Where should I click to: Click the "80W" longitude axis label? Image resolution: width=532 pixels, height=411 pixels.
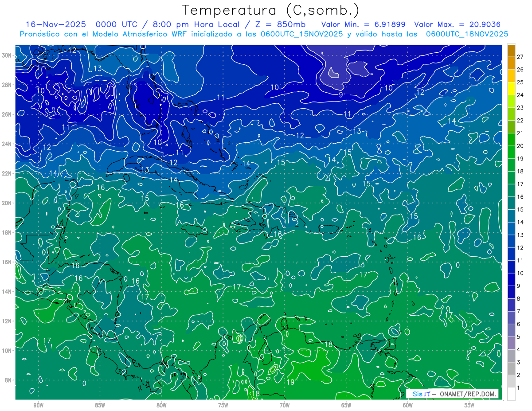point(162,405)
